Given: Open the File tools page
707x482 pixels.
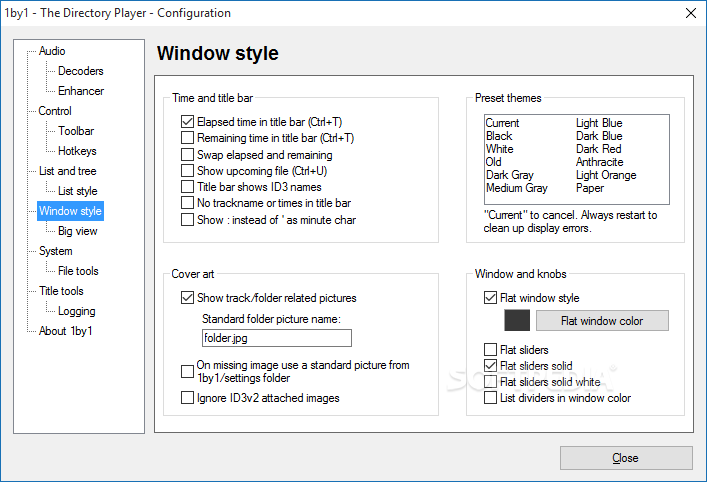Looking at the screenshot, I should [78, 271].
